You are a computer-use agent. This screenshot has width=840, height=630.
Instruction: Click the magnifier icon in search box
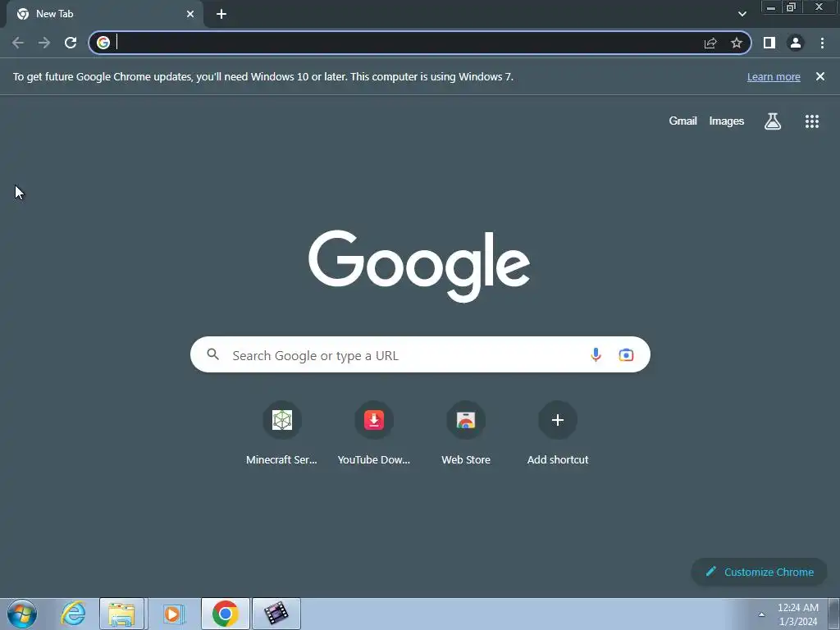pyautogui.click(x=212, y=354)
